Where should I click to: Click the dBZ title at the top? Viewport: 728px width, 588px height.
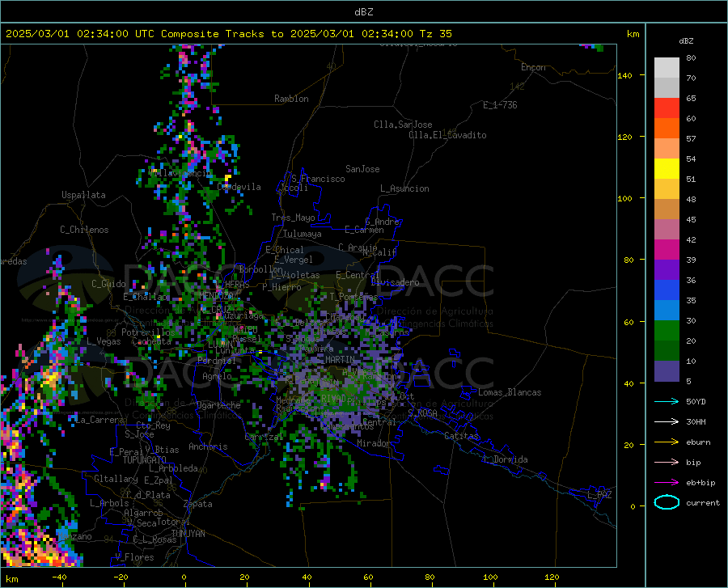363,12
